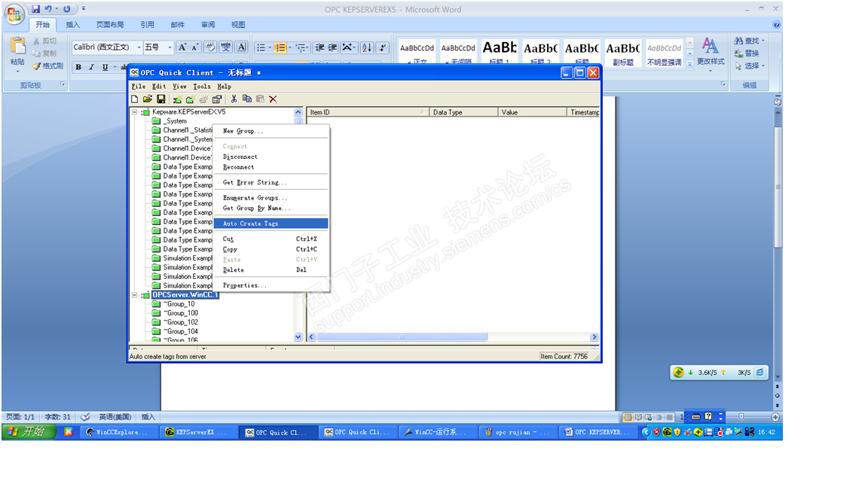This screenshot has height=488, width=868.
Task: Click the Sort A-Z icon in Word
Action: 366,47
